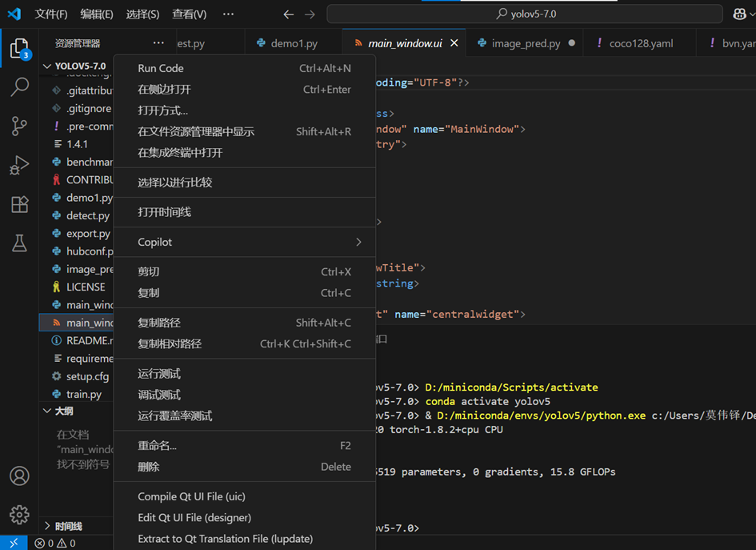Choose 打开方式... from context menu

coord(245,111)
